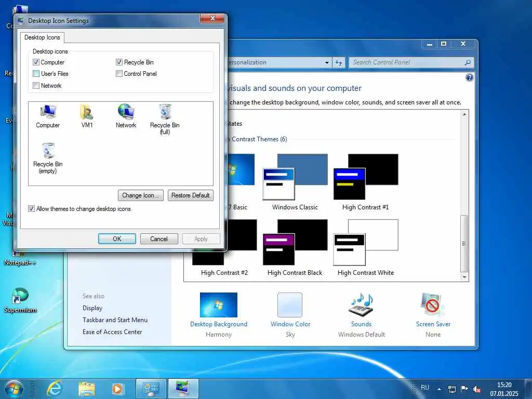The image size is (532, 399).
Task: Click the refresh button beside address bar
Action: pos(339,62)
